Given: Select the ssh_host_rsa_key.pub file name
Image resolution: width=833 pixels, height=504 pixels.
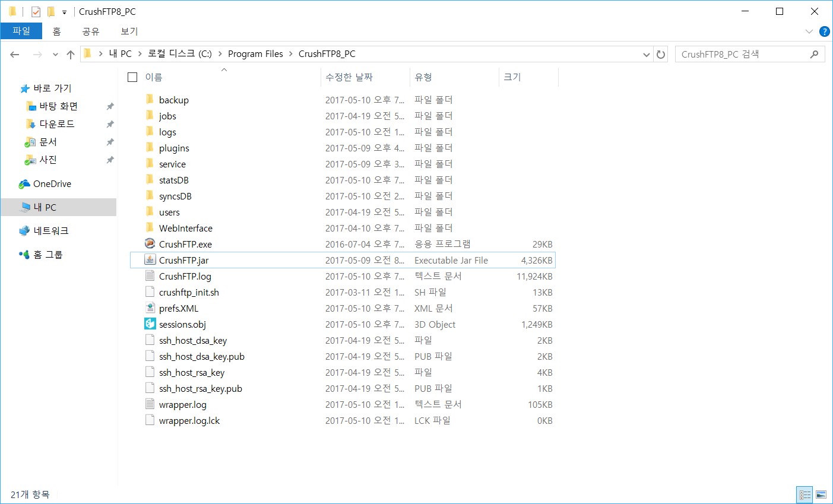Looking at the screenshot, I should click(x=201, y=389).
